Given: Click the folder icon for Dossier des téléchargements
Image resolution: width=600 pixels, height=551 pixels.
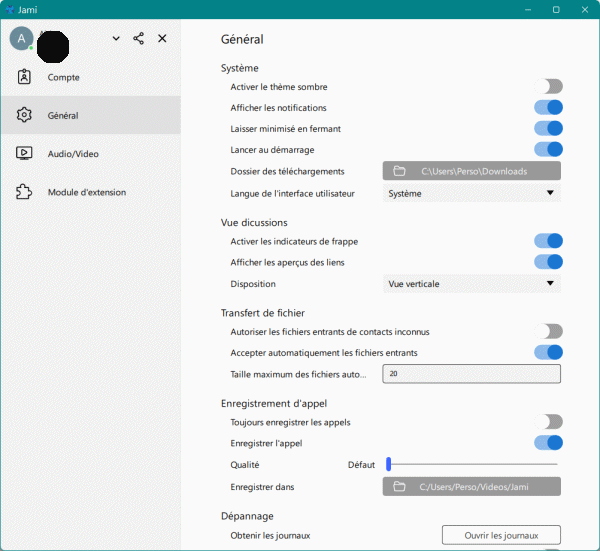Looking at the screenshot, I should click(399, 171).
